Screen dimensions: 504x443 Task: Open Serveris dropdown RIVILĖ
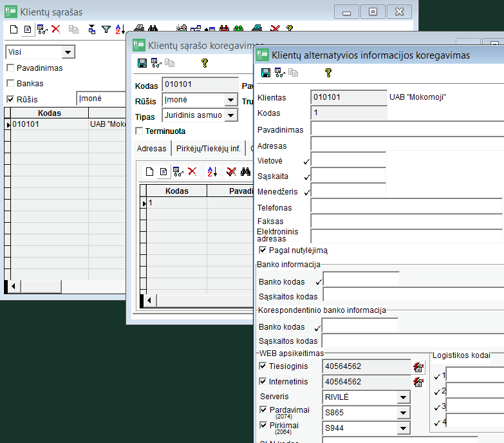pyautogui.click(x=403, y=397)
